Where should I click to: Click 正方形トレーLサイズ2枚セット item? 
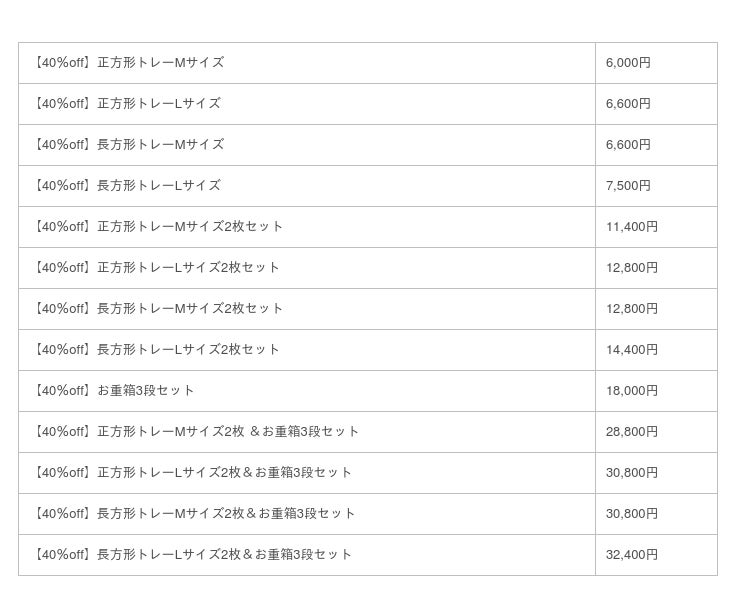tap(157, 268)
